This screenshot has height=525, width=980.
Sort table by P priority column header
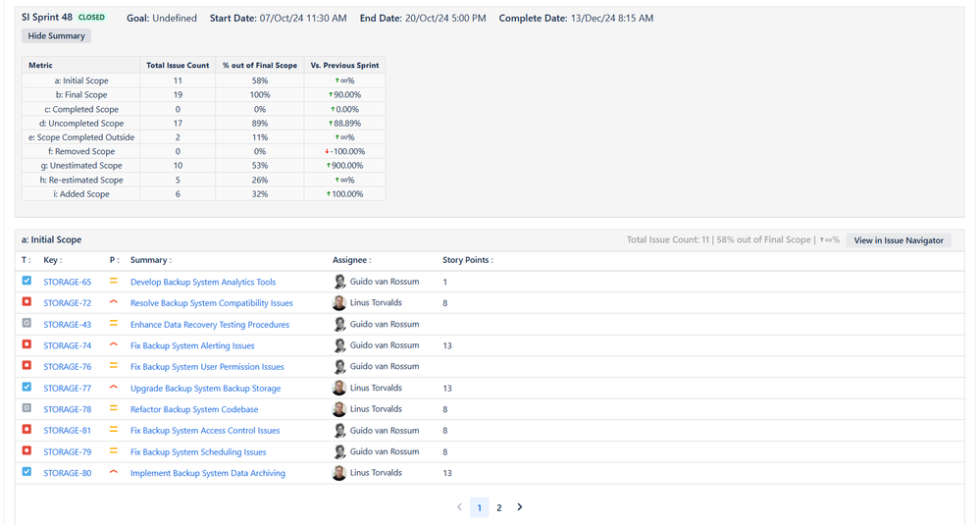coord(115,260)
